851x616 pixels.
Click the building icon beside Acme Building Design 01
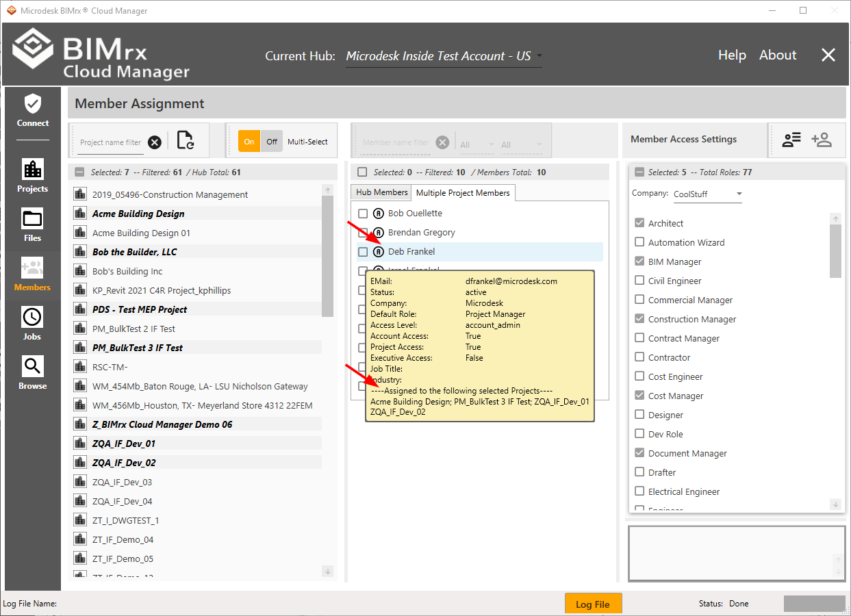point(79,233)
